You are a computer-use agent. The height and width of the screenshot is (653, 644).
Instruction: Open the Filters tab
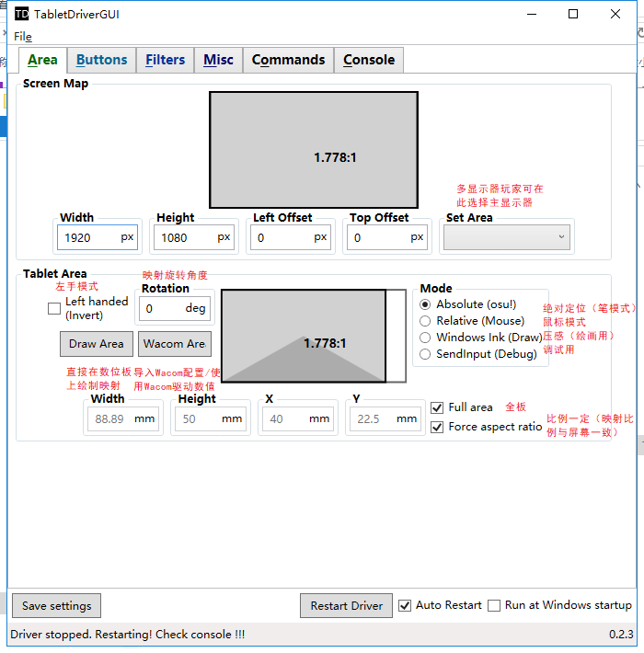click(x=166, y=60)
